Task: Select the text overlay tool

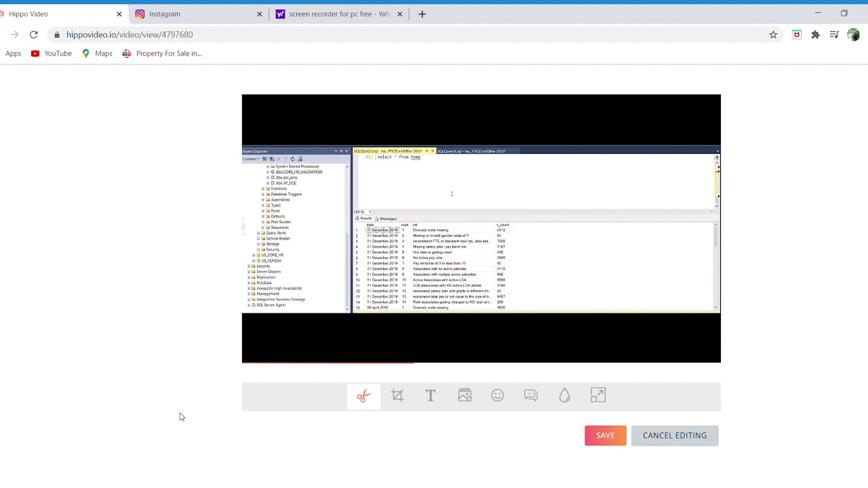Action: 431,396
